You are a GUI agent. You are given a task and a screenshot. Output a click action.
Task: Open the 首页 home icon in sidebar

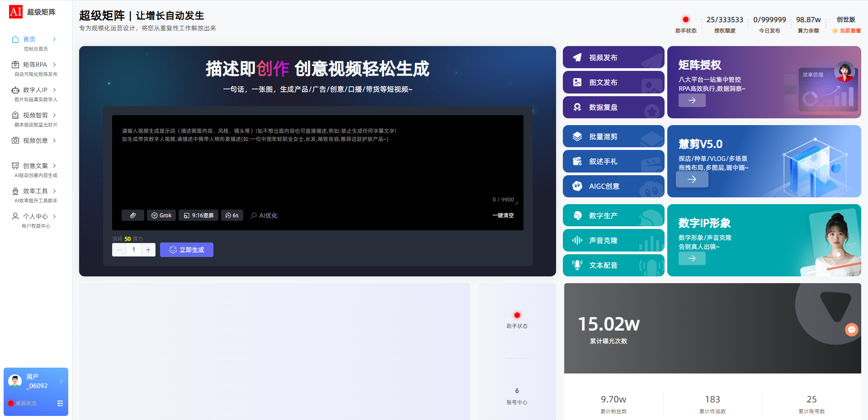15,39
